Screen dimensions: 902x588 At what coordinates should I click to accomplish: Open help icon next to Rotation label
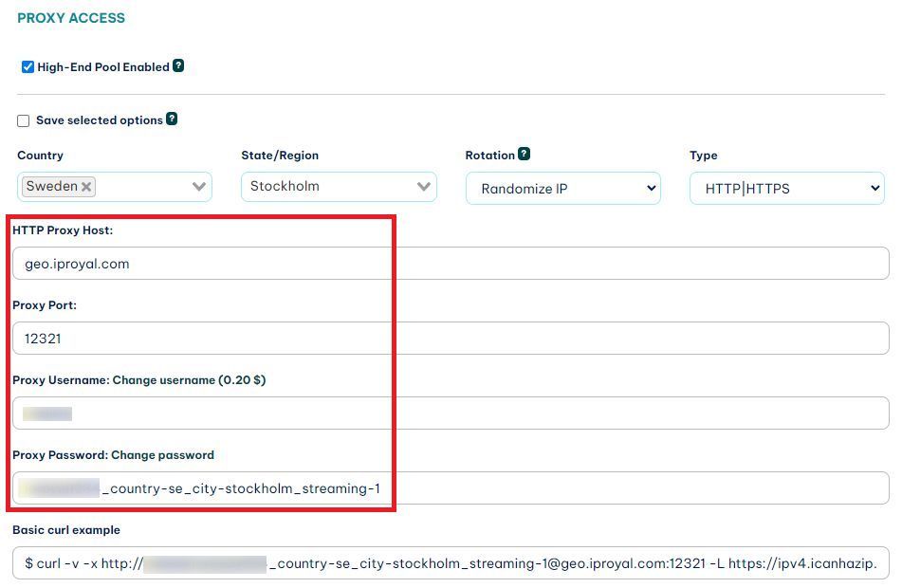524,155
